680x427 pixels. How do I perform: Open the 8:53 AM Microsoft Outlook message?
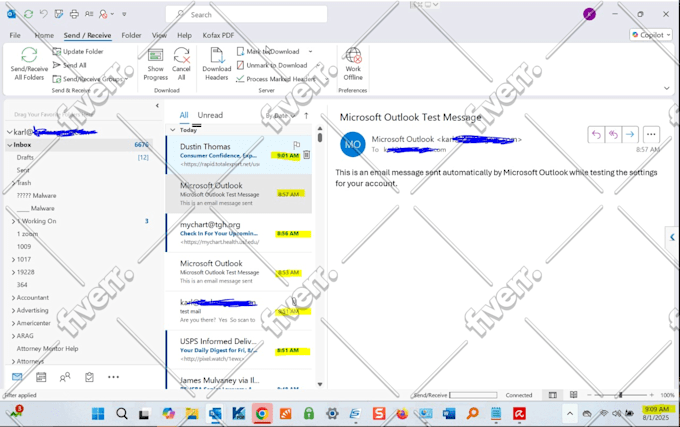click(239, 272)
